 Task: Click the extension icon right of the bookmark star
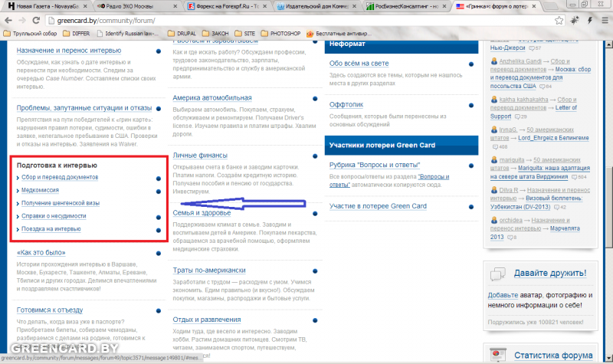575,21
